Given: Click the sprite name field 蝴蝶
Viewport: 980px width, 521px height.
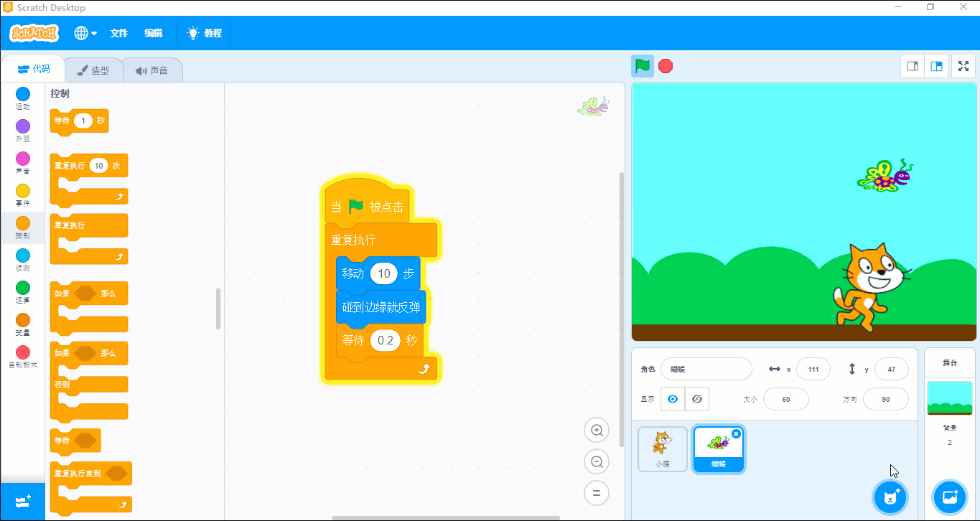Looking at the screenshot, I should [706, 369].
